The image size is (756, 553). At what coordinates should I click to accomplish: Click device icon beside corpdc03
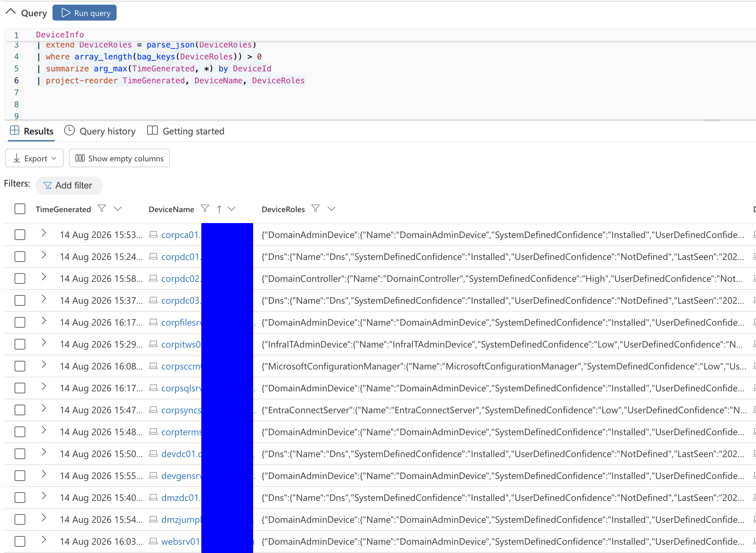coord(153,300)
